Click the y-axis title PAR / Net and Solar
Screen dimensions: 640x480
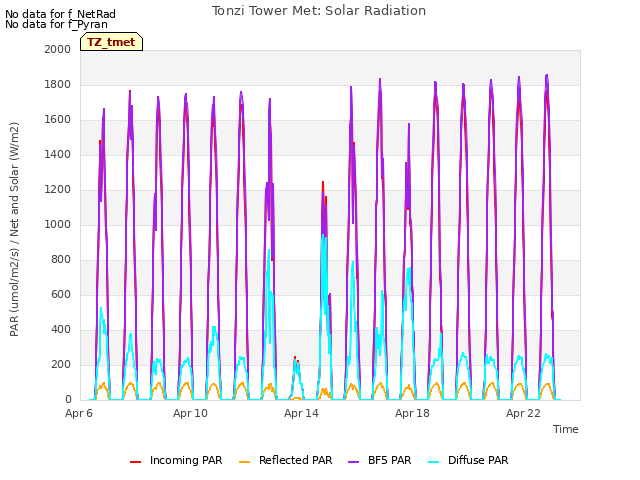point(14,229)
